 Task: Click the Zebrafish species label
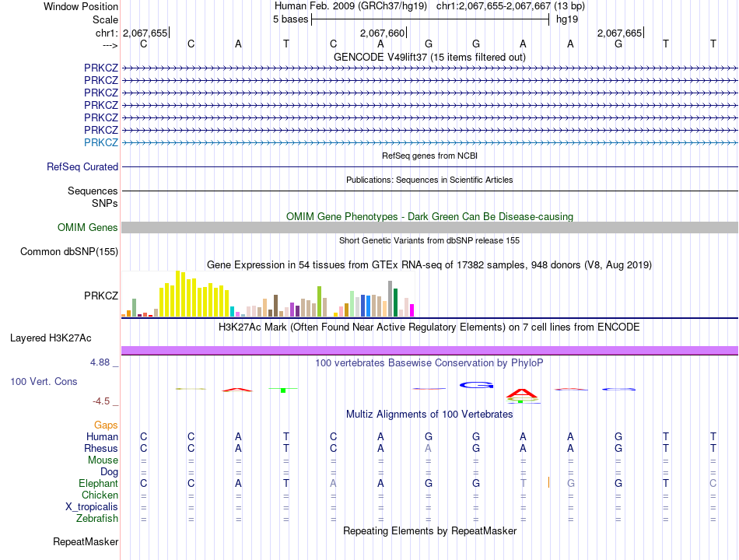click(x=97, y=519)
